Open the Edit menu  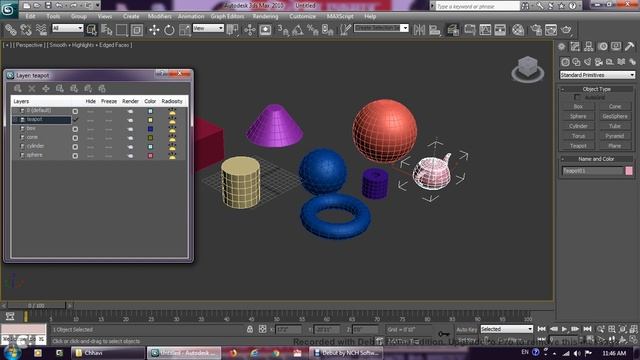30,16
